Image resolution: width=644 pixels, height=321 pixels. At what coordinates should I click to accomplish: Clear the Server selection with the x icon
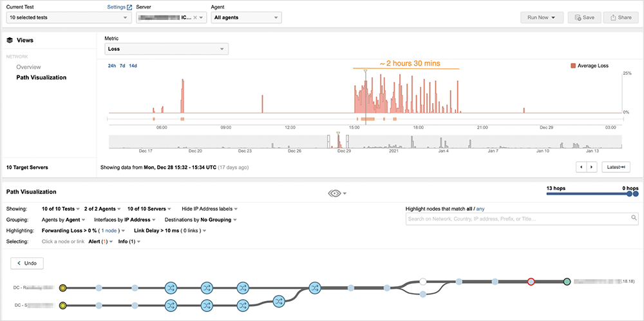coord(194,17)
